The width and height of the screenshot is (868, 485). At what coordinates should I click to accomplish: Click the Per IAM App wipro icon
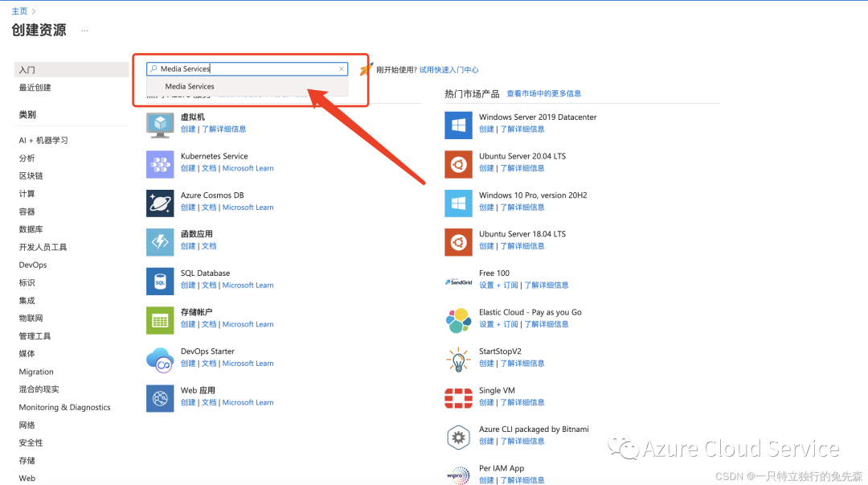458,475
